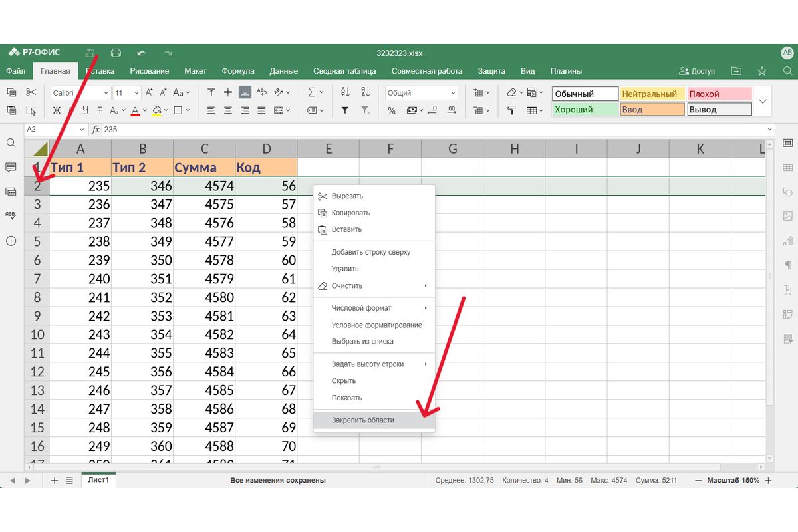This screenshot has width=798, height=532.
Task: Choose Закрепить области in the context menu
Action: click(x=363, y=420)
